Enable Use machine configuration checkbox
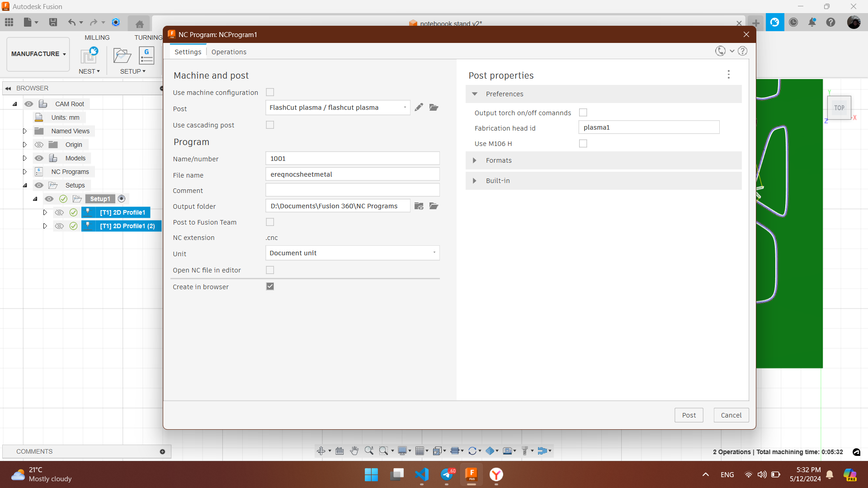Viewport: 868px width, 488px height. 270,92
